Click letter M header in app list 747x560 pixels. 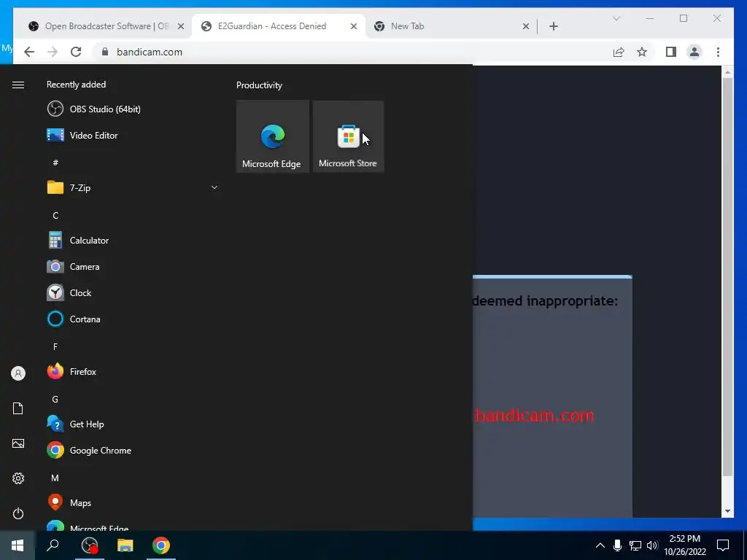pyautogui.click(x=55, y=478)
